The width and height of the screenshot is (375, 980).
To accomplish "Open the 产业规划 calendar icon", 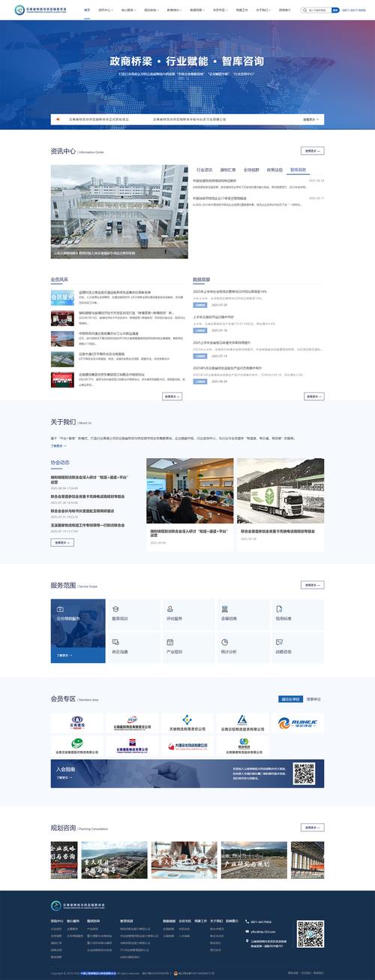I will (x=169, y=643).
